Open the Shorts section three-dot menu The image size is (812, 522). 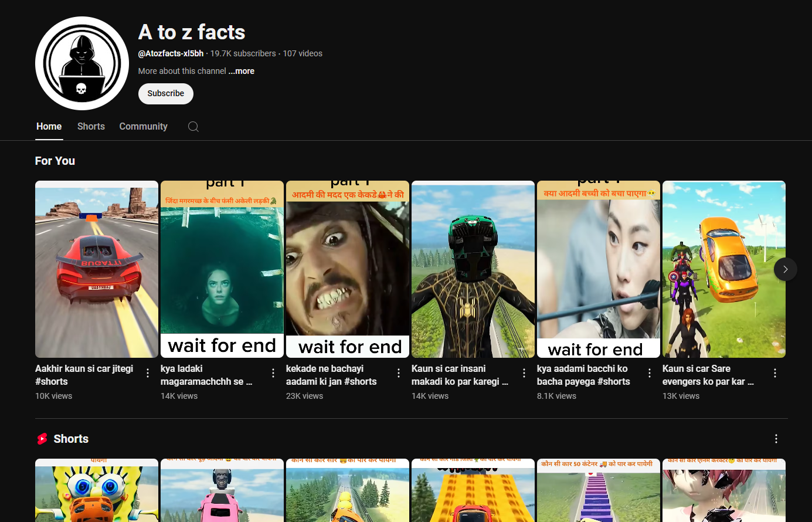[776, 439]
